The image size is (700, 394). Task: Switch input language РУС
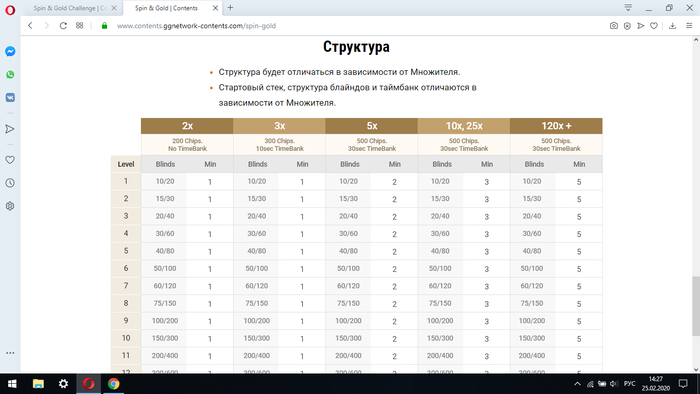pyautogui.click(x=629, y=384)
